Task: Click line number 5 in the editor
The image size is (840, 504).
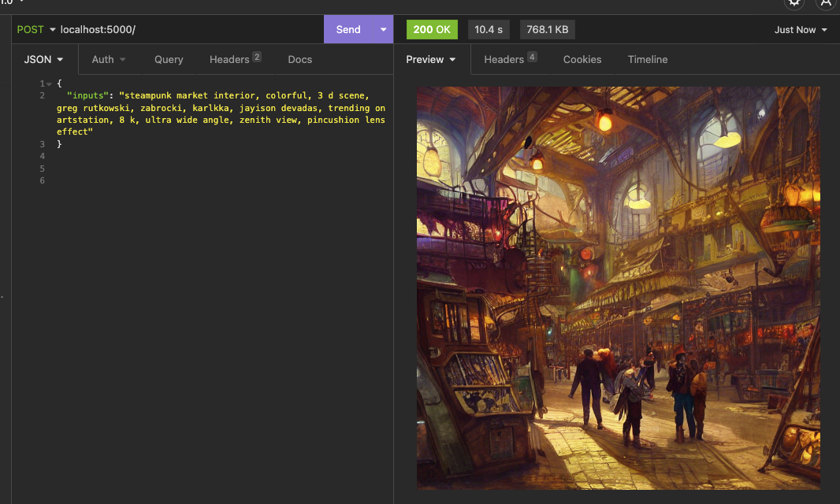Action: coord(43,169)
